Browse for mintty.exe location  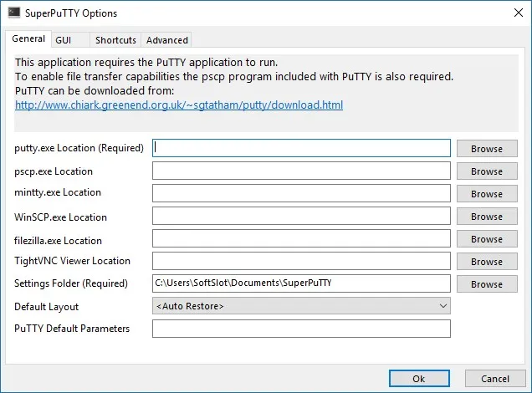click(487, 194)
